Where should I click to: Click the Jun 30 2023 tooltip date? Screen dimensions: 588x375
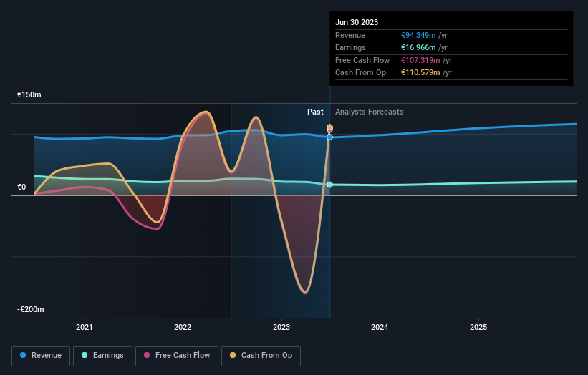357,22
